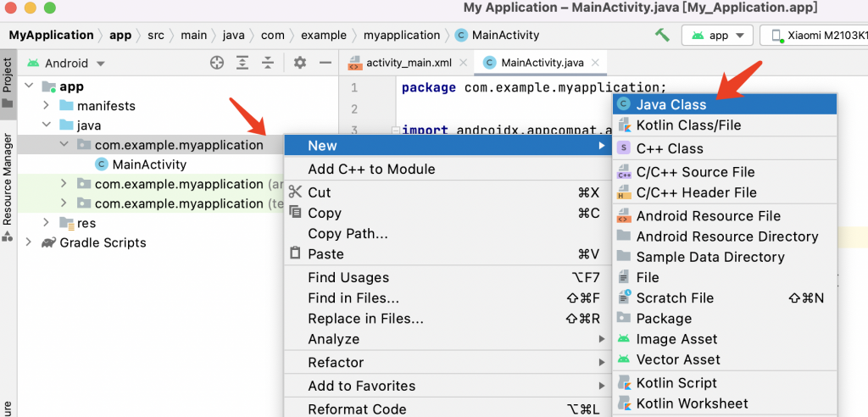Close the MainActivity.java tab
The image size is (868, 417).
[x=596, y=63]
